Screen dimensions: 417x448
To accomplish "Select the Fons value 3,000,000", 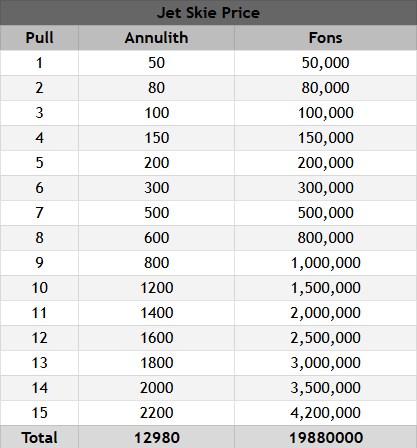I will click(326, 363).
